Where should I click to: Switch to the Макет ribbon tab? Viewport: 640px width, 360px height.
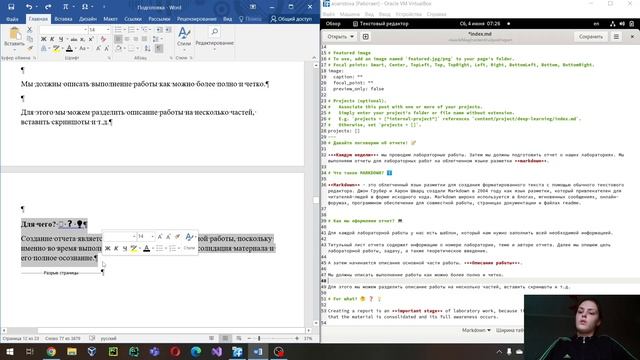[x=110, y=19]
